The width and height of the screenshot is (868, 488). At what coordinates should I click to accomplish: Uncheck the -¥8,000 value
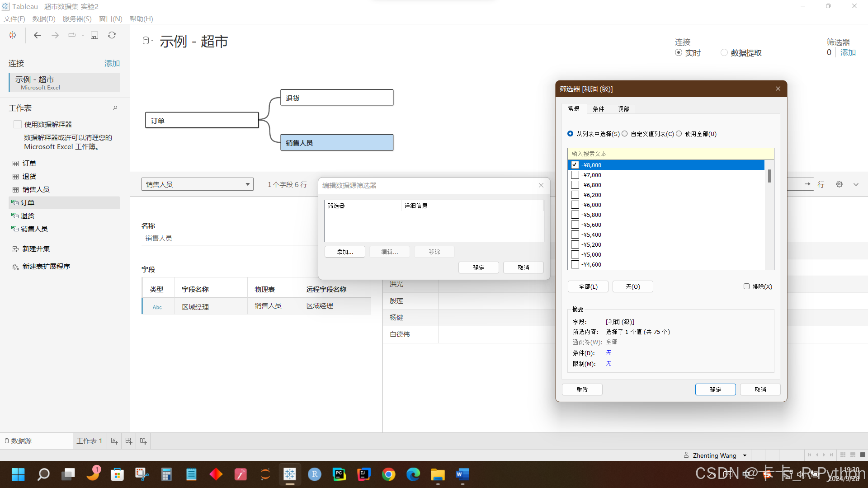[x=575, y=165]
